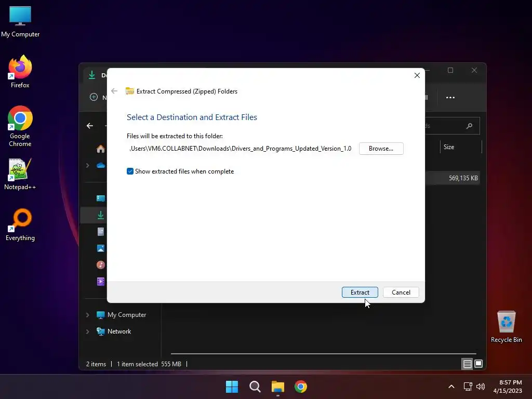Click the 569,135 KB size cell
The image size is (532, 399).
(463, 178)
